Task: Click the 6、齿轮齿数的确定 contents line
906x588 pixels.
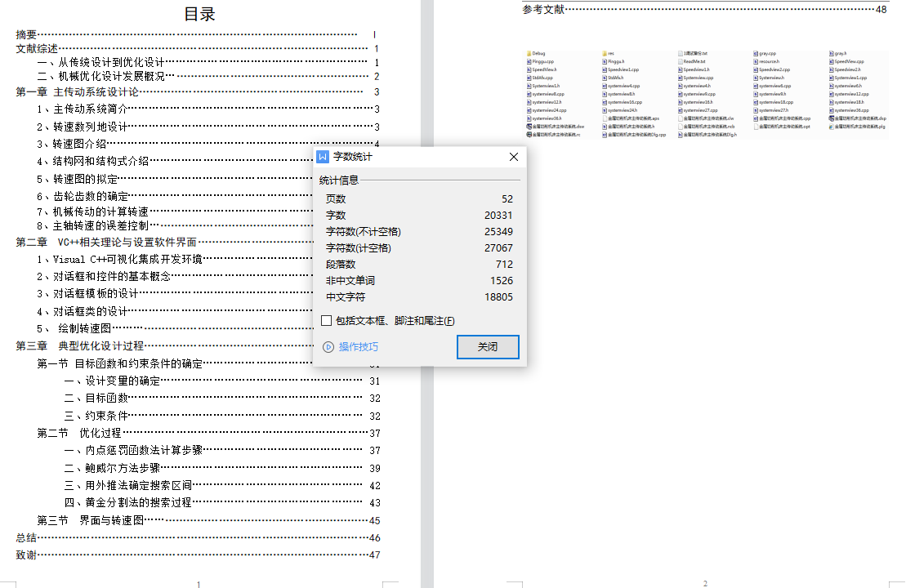Action: click(175, 196)
